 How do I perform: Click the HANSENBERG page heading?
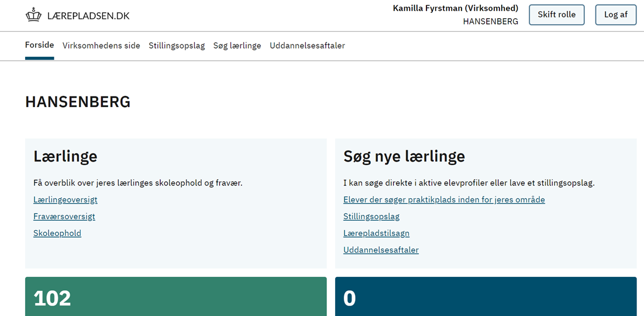click(78, 102)
